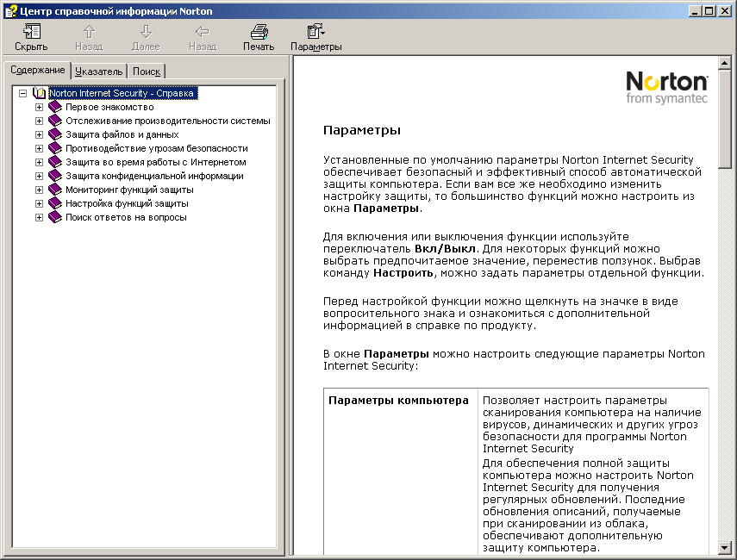Select Norton Internet Security - Справка tree item
This screenshot has height=560, width=737.
(122, 93)
